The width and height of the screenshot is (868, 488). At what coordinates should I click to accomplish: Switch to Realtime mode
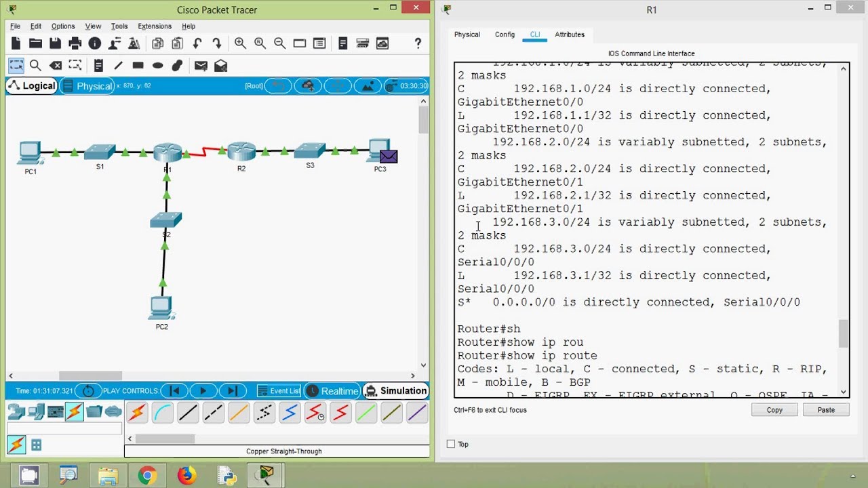click(332, 391)
